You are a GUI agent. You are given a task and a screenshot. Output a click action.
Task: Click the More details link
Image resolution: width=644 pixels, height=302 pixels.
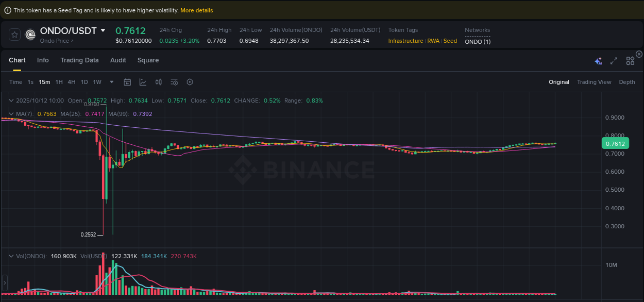[196, 10]
